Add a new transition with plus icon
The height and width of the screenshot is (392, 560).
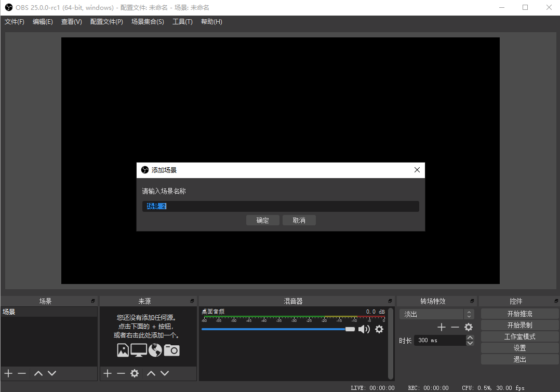point(442,327)
